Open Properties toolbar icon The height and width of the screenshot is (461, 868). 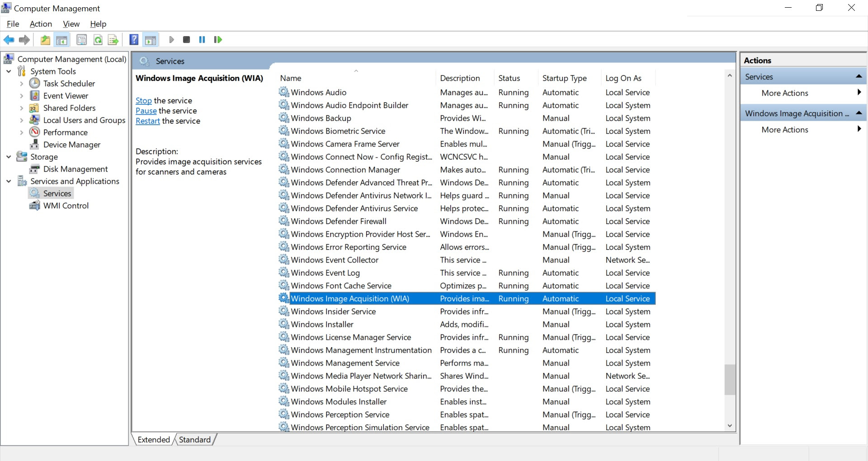pos(82,40)
